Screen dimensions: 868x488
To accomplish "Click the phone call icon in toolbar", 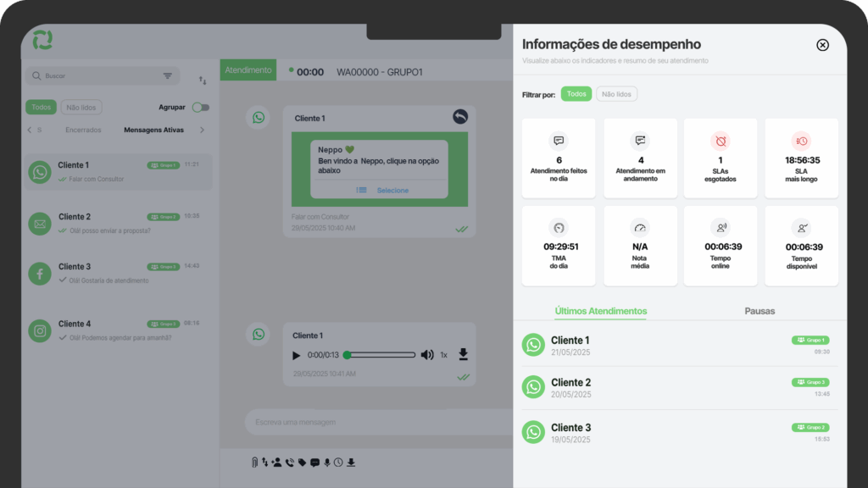I will pyautogui.click(x=290, y=463).
